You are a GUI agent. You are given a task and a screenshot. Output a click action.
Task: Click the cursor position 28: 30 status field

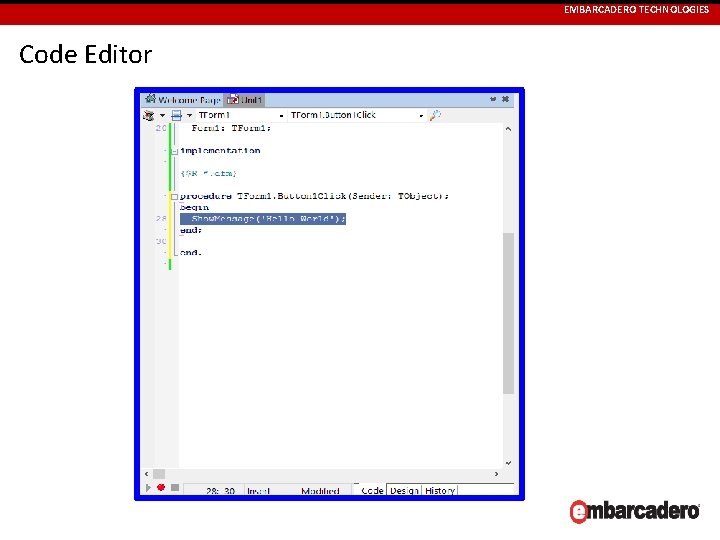[x=220, y=491]
